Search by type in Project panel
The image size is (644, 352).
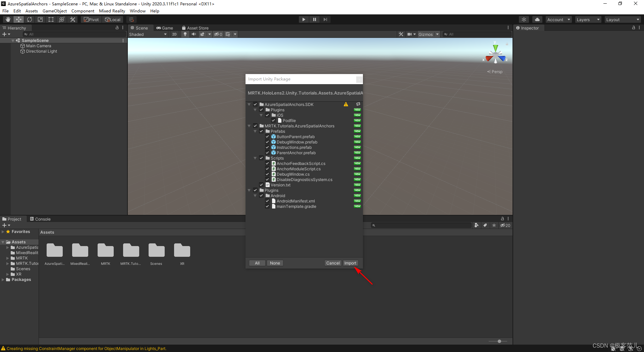pyautogui.click(x=477, y=225)
